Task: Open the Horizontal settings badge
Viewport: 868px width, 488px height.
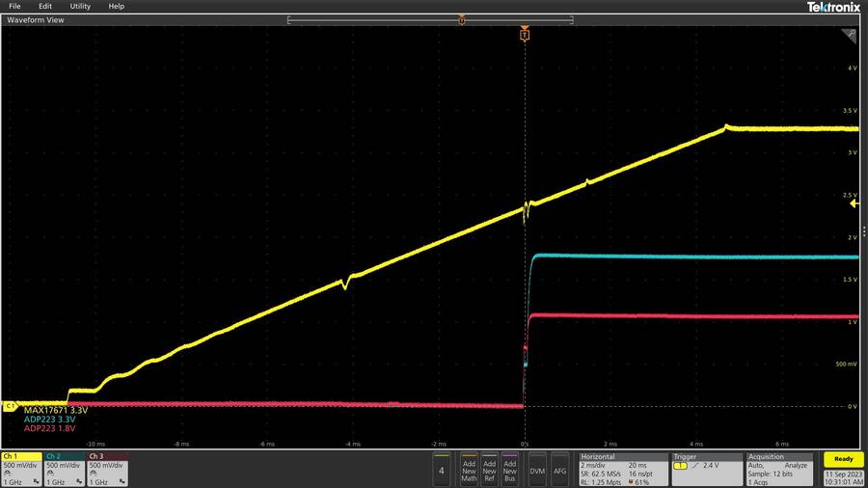Action: [x=622, y=467]
